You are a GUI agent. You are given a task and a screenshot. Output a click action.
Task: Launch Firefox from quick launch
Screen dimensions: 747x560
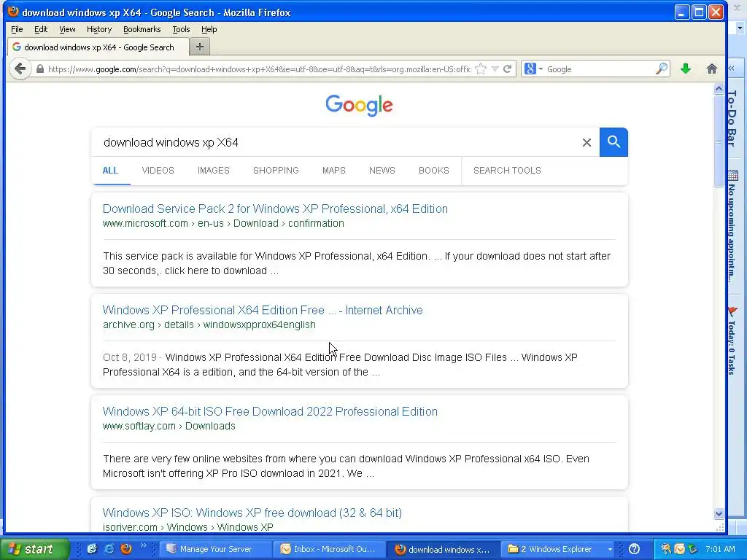(126, 549)
